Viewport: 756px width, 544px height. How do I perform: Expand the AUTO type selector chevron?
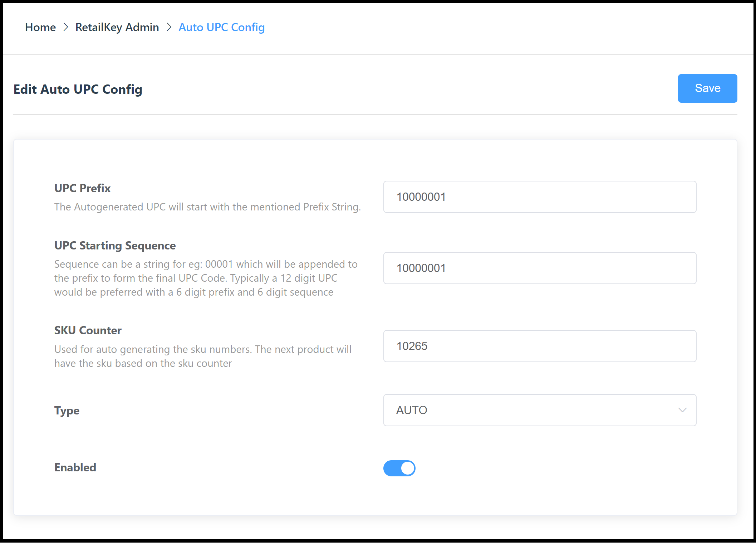[x=682, y=410]
